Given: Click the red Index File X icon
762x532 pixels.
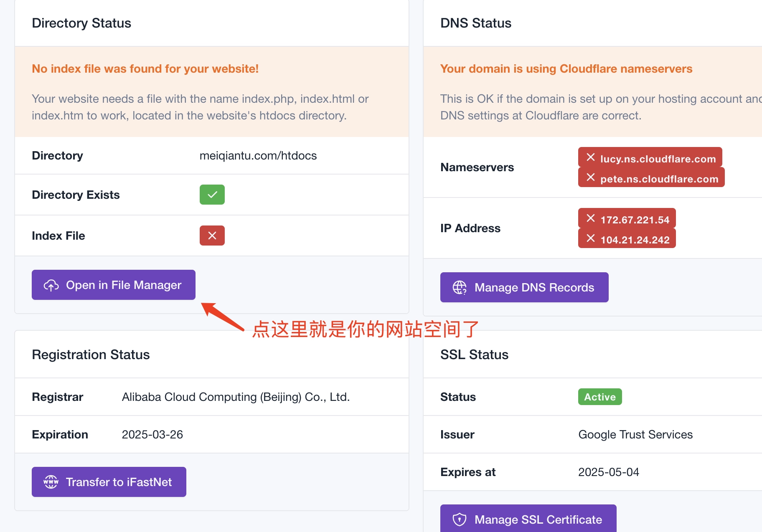Looking at the screenshot, I should click(212, 236).
